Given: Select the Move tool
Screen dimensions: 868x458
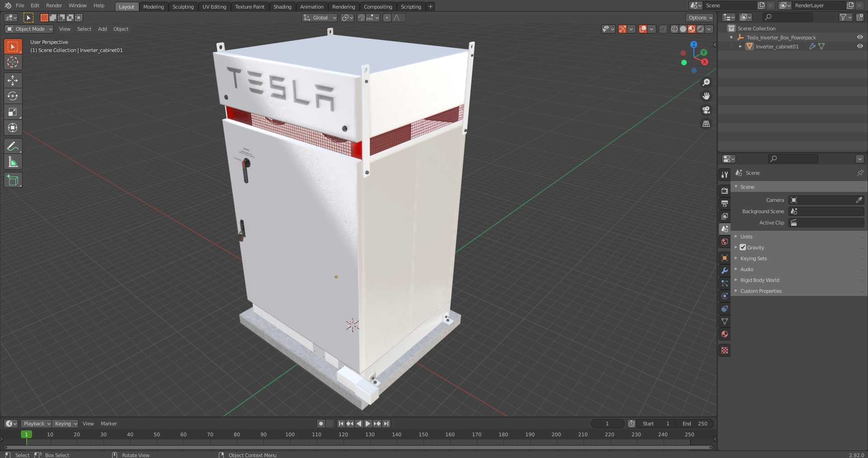Looking at the screenshot, I should pos(13,81).
